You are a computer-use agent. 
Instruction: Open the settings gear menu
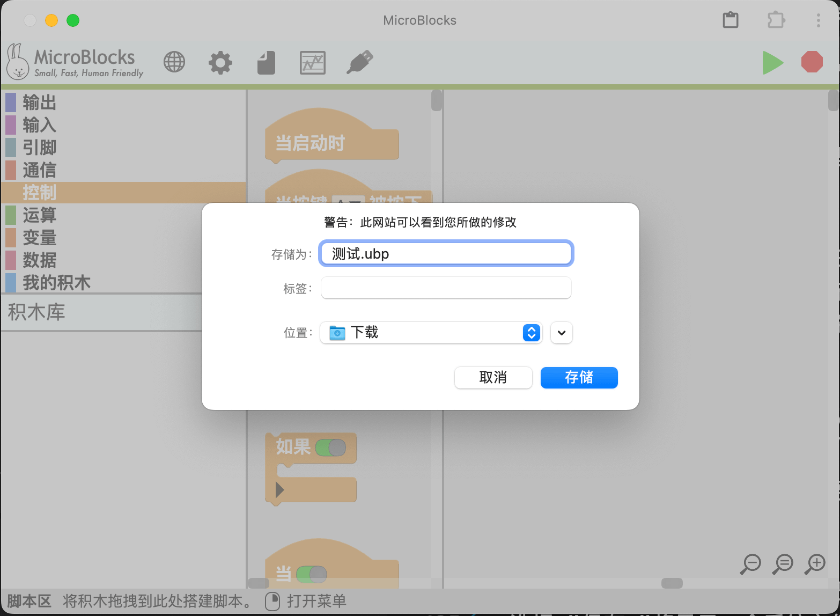tap(220, 62)
